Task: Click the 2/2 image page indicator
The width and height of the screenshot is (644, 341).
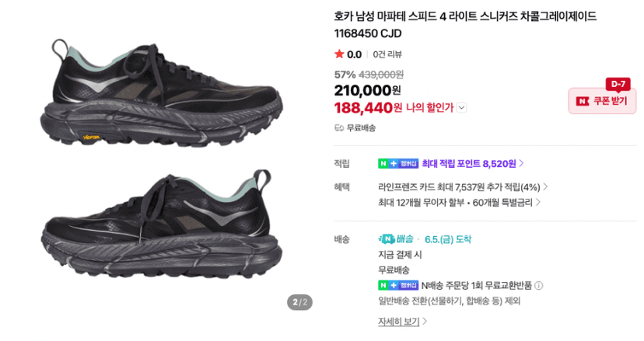Action: pyautogui.click(x=299, y=302)
